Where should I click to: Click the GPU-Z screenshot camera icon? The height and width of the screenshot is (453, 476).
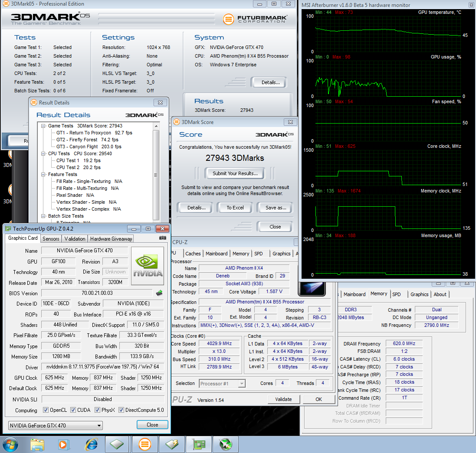tap(163, 238)
